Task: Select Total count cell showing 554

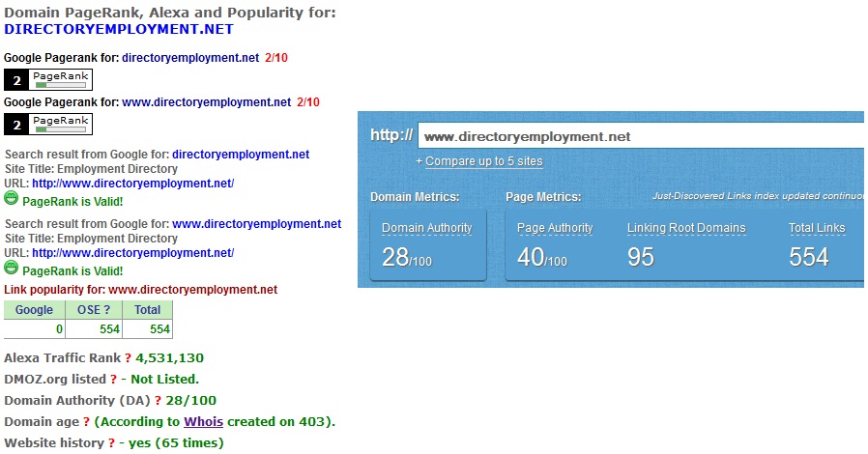Action: pos(147,329)
